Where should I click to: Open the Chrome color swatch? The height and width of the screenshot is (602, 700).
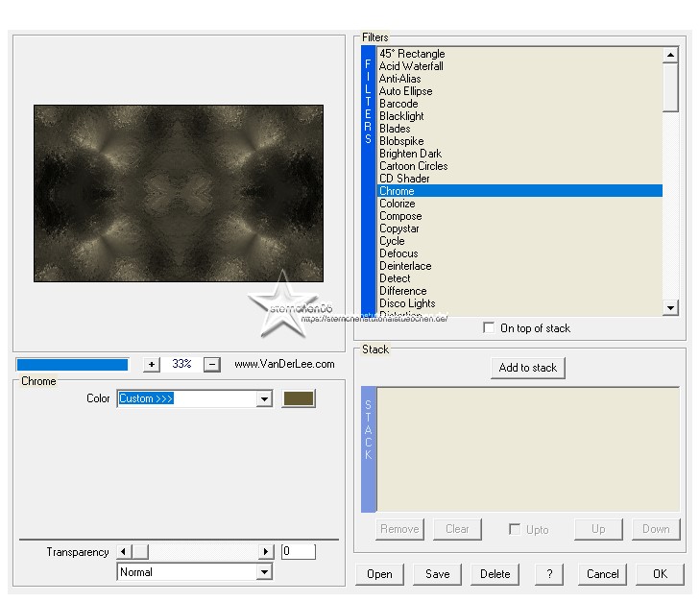tap(299, 398)
